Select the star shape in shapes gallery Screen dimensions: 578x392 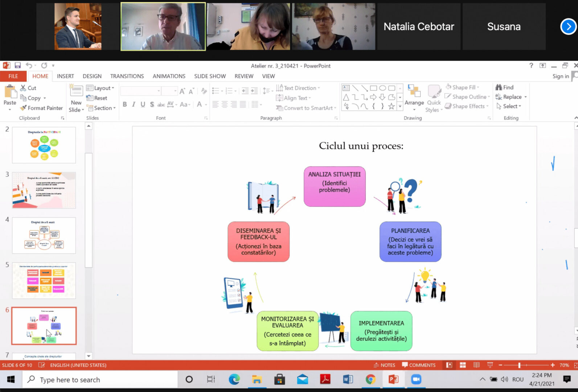tap(391, 106)
